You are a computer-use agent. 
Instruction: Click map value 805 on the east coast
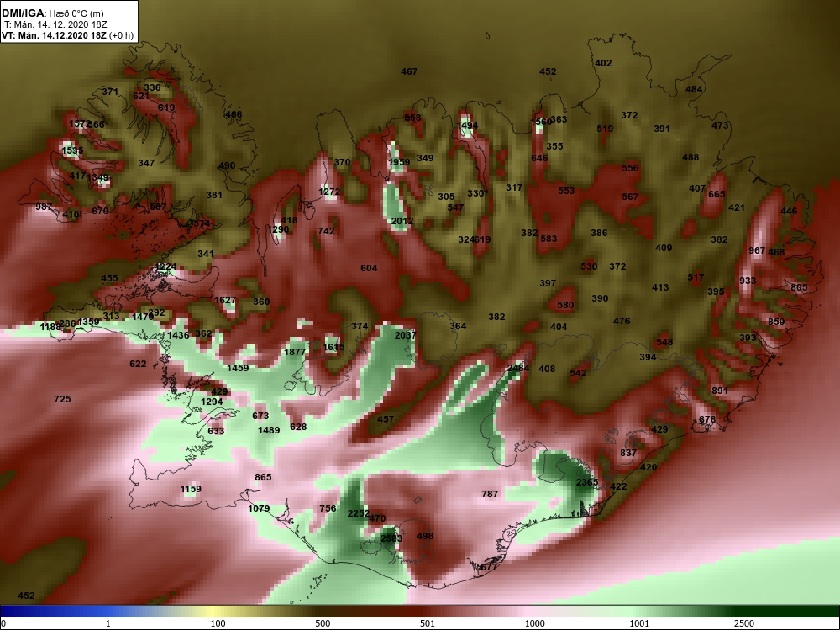coord(799,287)
